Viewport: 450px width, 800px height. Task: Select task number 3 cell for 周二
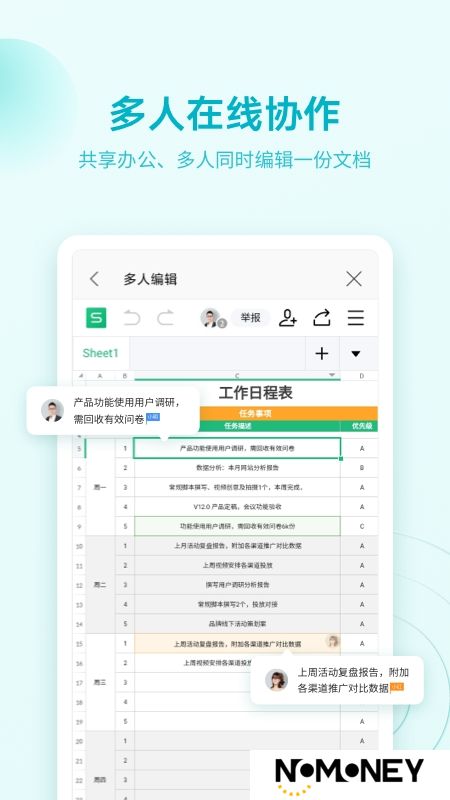124,584
